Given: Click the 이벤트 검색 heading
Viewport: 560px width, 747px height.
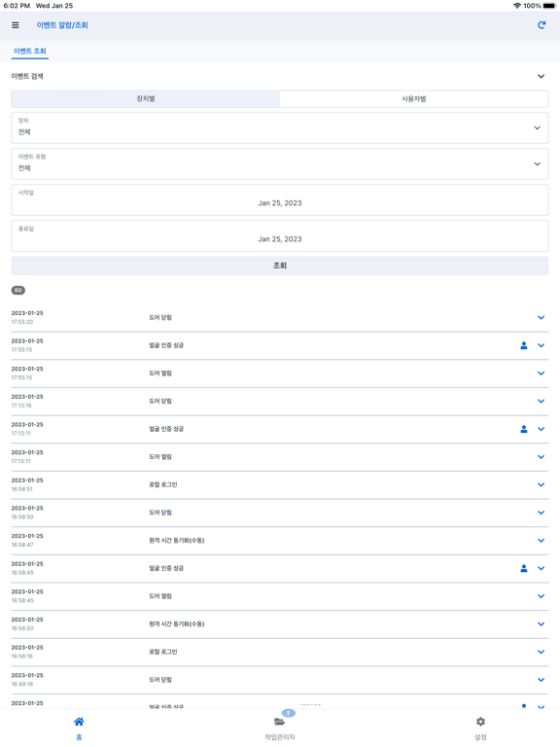Looking at the screenshot, I should tap(27, 76).
